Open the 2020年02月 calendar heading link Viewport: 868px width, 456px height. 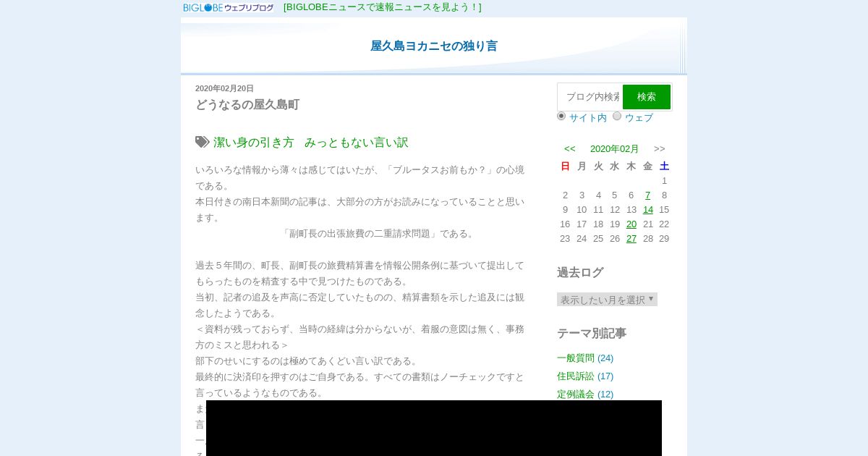pyautogui.click(x=615, y=148)
